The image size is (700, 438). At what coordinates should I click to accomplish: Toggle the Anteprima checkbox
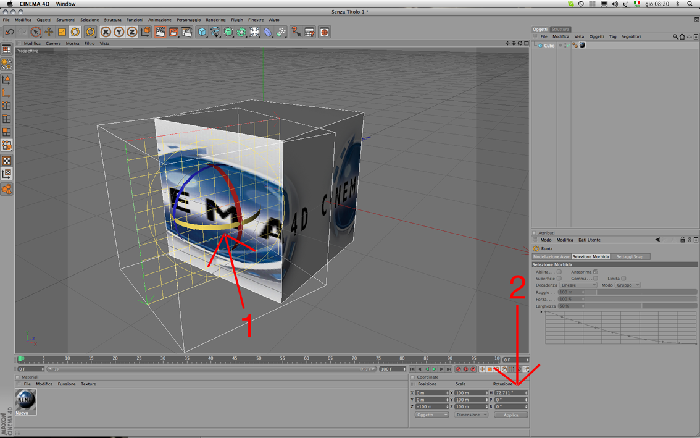[596, 271]
